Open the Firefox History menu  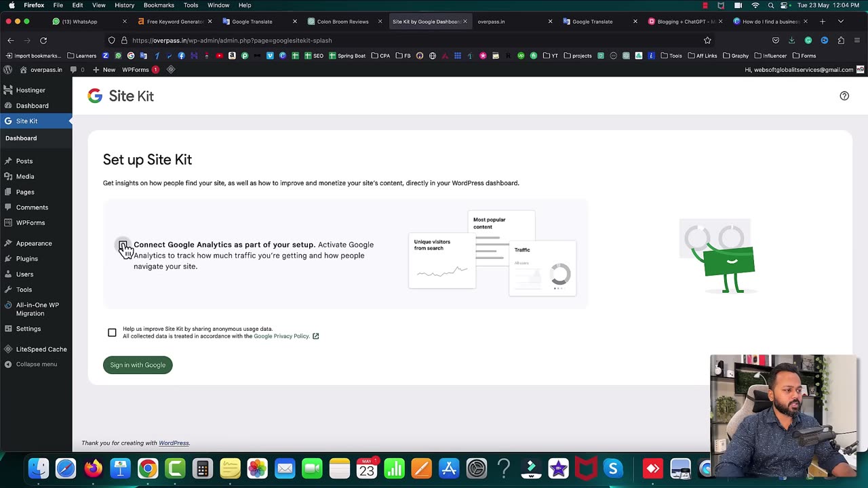pos(124,5)
